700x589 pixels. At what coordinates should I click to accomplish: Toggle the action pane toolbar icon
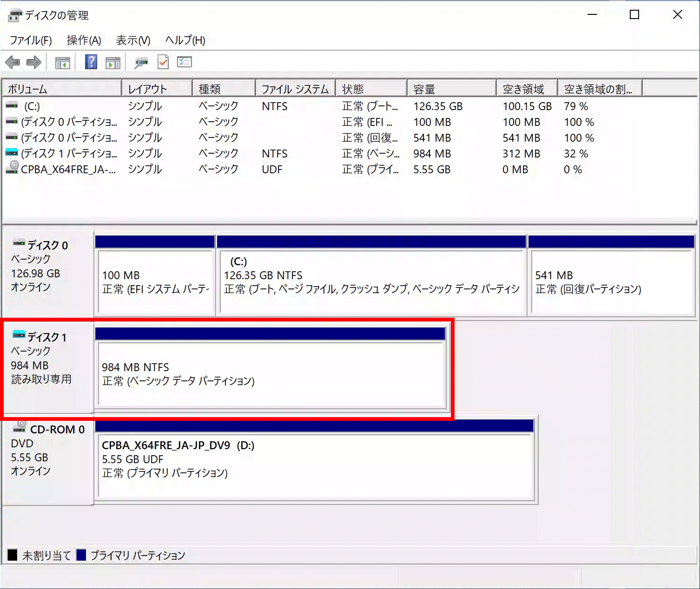(113, 62)
